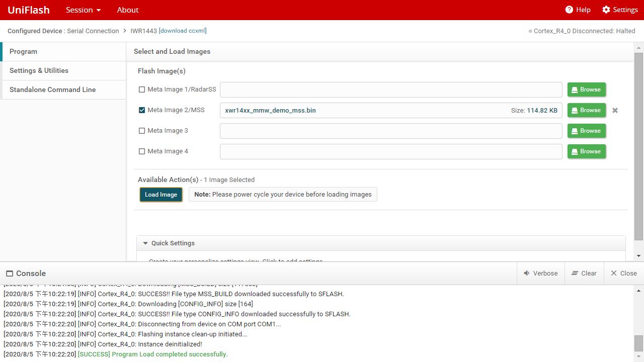The image size is (644, 362).
Task: Open Standalone Command Line tab
Action: click(63, 89)
